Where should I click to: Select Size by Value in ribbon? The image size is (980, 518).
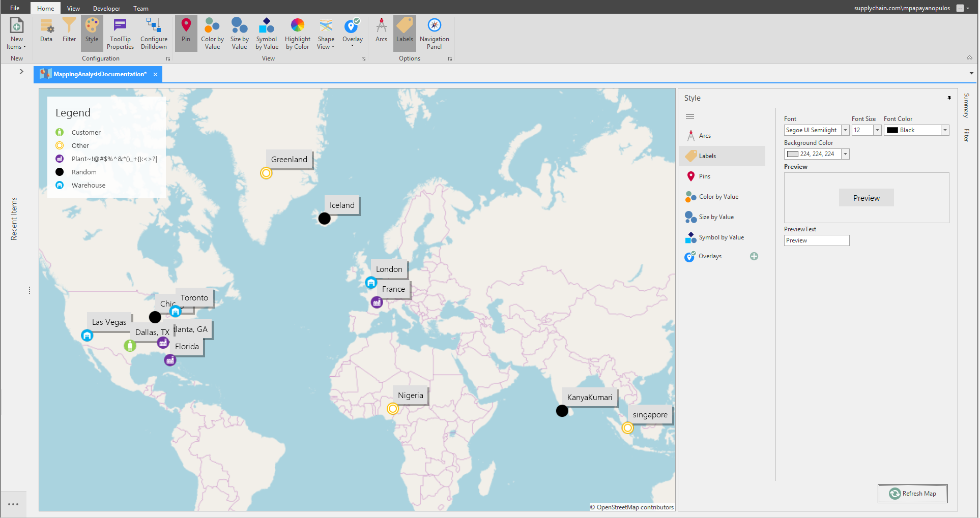pos(239,34)
